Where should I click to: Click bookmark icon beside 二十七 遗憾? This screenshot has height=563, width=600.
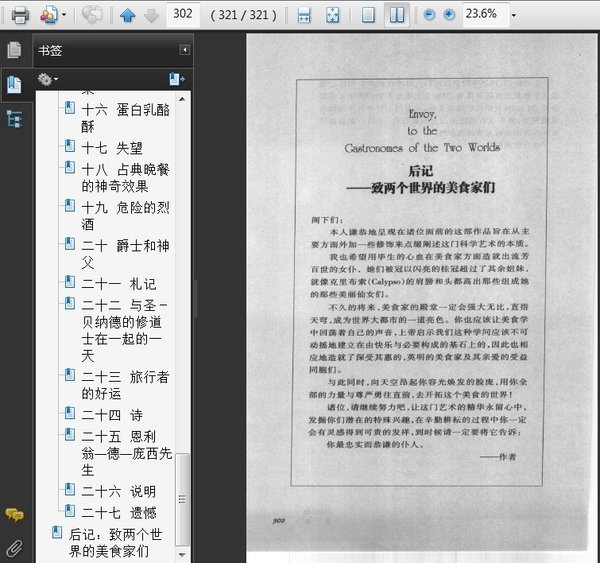click(70, 511)
